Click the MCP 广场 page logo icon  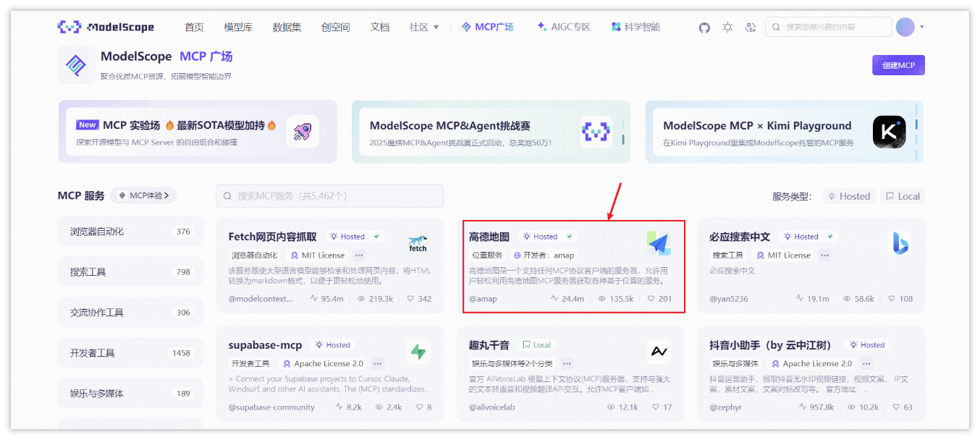point(76,65)
